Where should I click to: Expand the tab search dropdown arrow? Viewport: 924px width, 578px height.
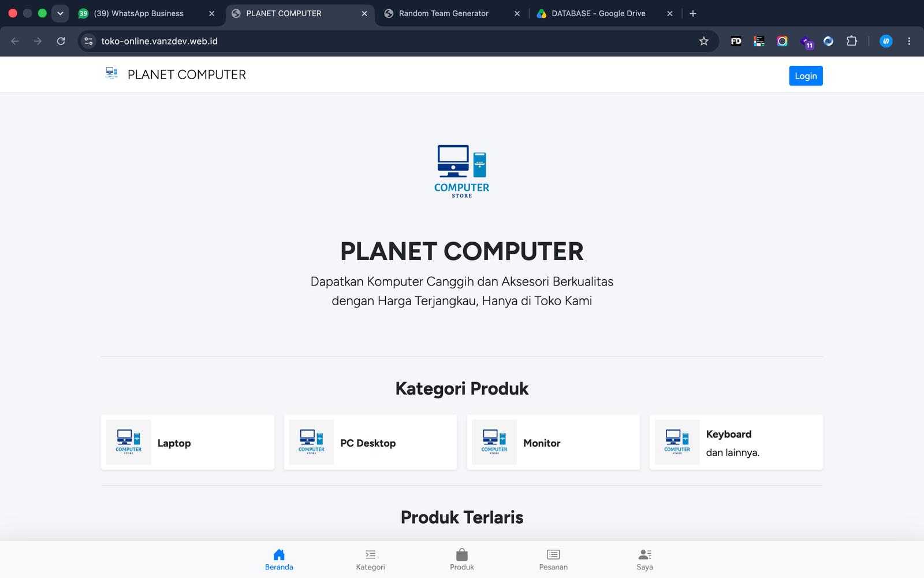(60, 13)
